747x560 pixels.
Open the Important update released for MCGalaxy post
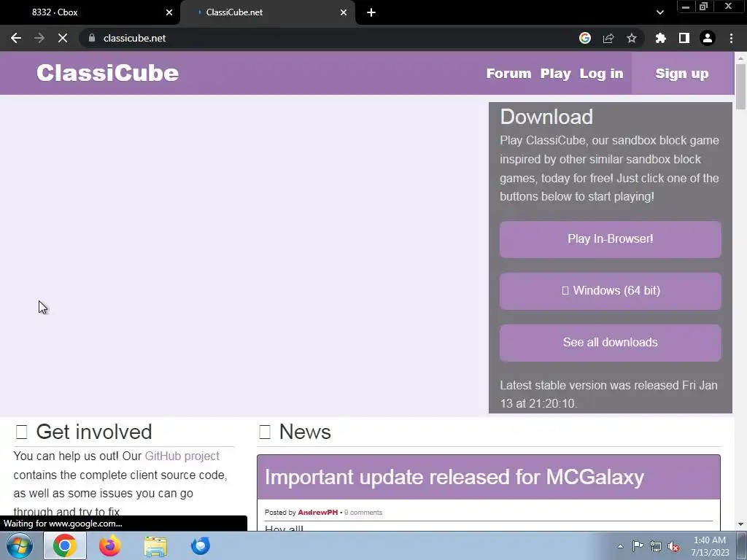click(x=454, y=477)
